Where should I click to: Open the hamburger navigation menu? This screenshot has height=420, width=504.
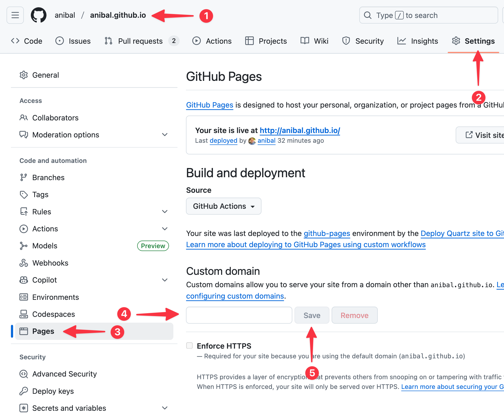15,15
